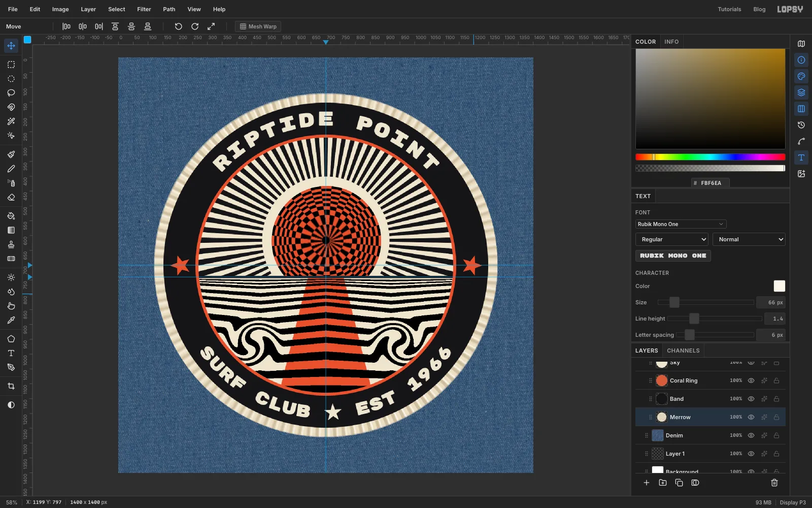Select the Coral Ring layer thumbnail
Viewport: 812px width, 508px height.
(662, 380)
